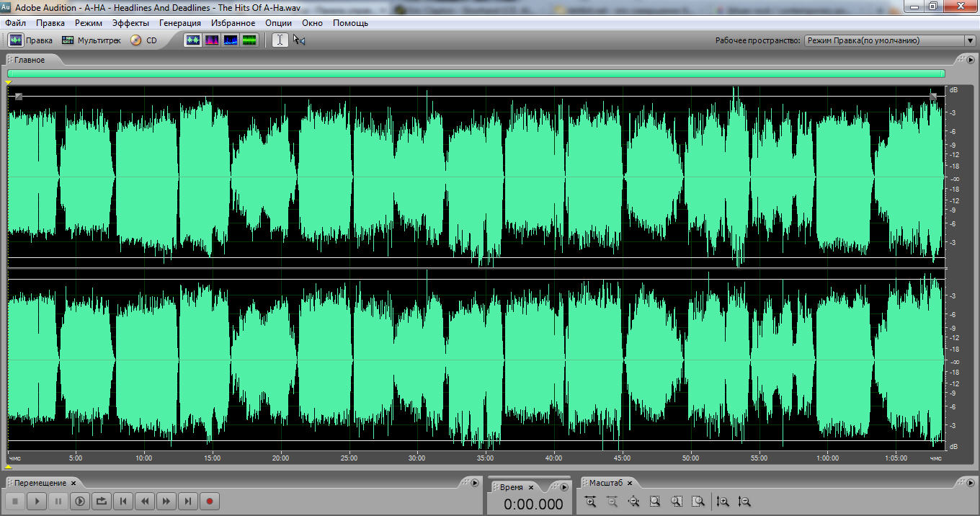
Task: Toggle loop playback in transport panel
Action: [x=102, y=501]
